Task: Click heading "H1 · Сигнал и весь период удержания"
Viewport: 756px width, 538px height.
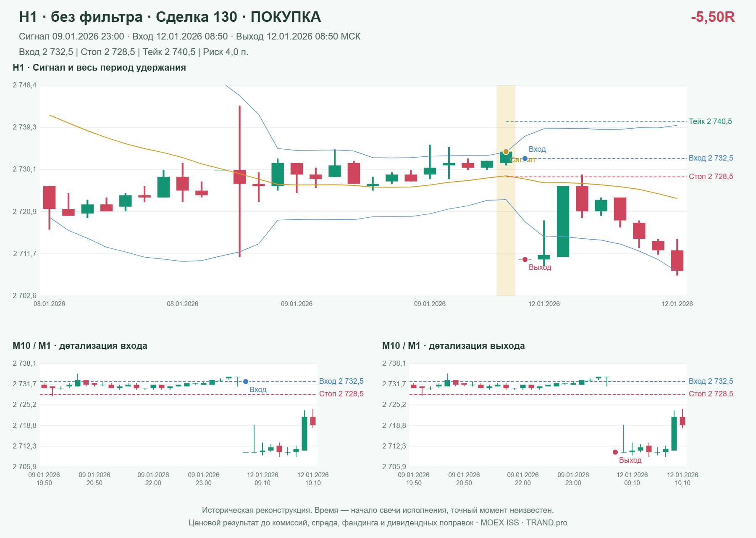Action: 99,68
